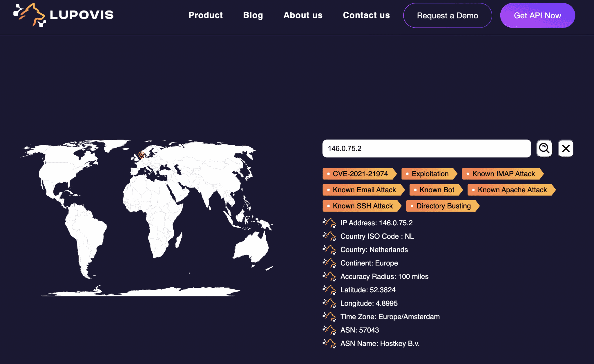Select the Known Apache Attack tag
The width and height of the screenshot is (594, 364).
click(510, 190)
